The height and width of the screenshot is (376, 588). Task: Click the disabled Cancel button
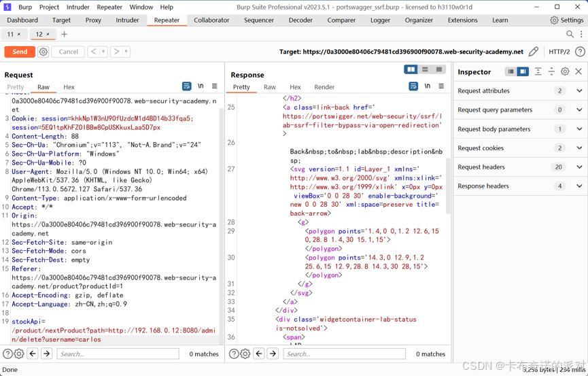[68, 52]
